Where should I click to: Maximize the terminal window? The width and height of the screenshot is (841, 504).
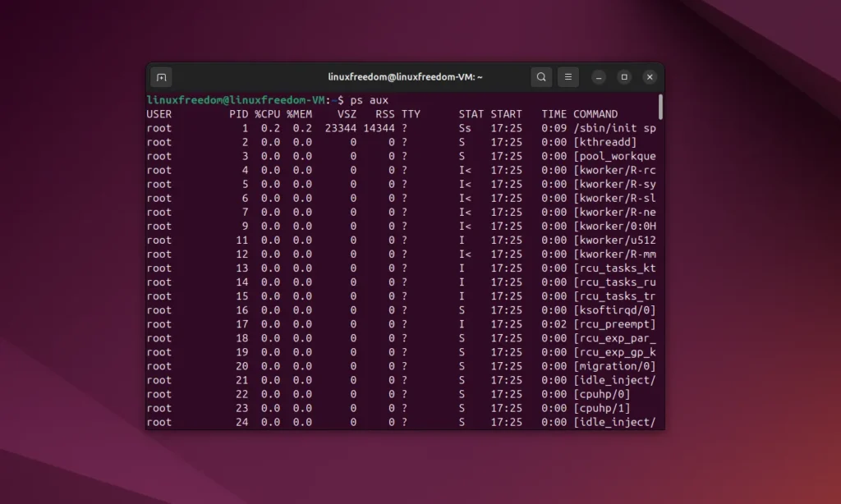(x=624, y=77)
